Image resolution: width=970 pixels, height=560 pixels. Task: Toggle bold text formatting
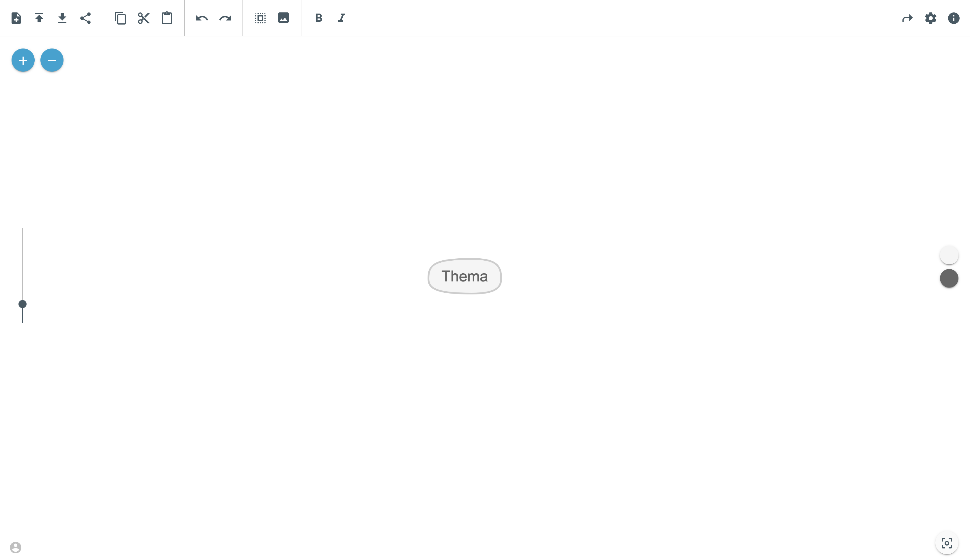318,18
